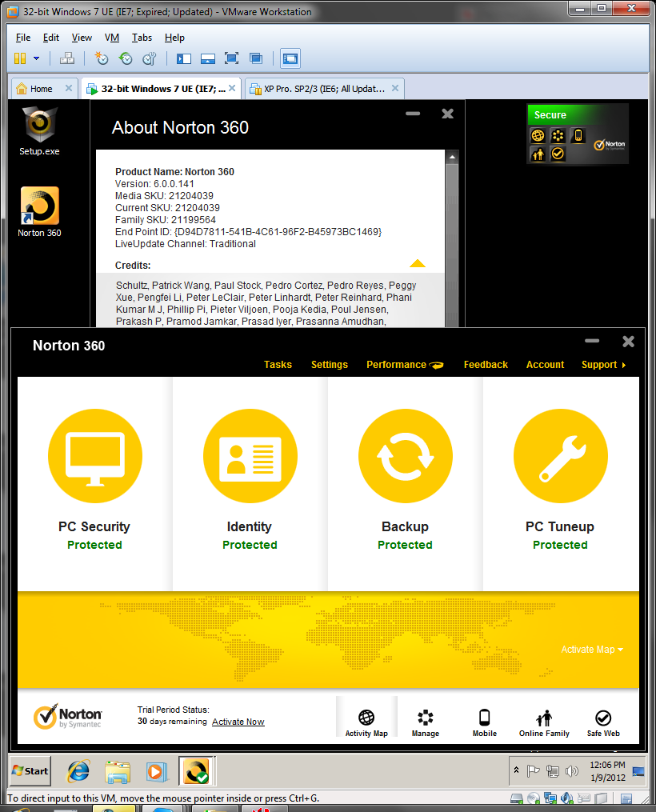Screen dimensions: 656x812
Task: Open the Settings menu in Norton 360
Action: pos(329,365)
